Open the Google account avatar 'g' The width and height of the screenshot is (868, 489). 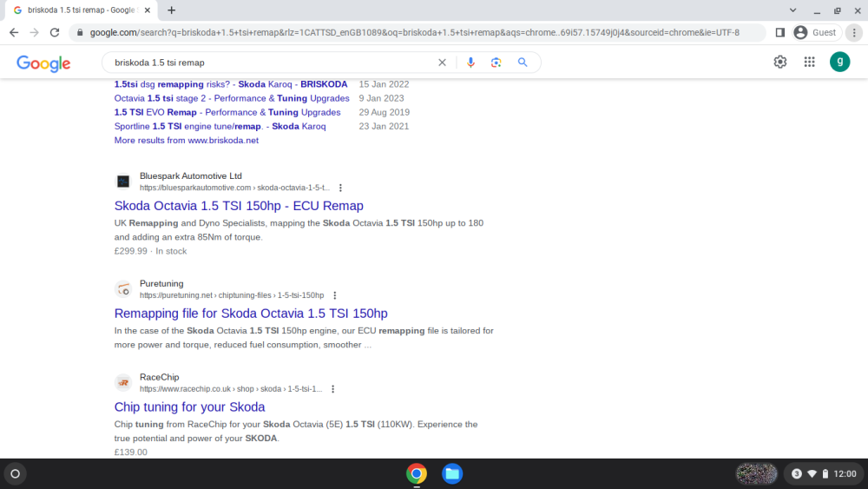pos(839,62)
